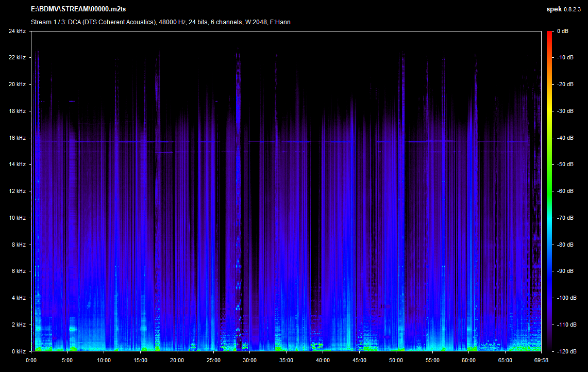588x372 pixels.
Task: Click the 0 dB scale label
Action: (563, 31)
